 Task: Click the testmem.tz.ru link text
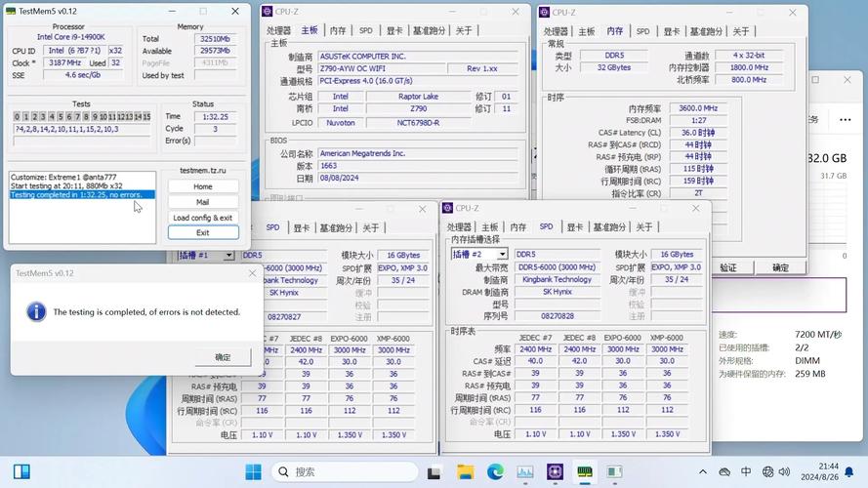click(x=203, y=171)
